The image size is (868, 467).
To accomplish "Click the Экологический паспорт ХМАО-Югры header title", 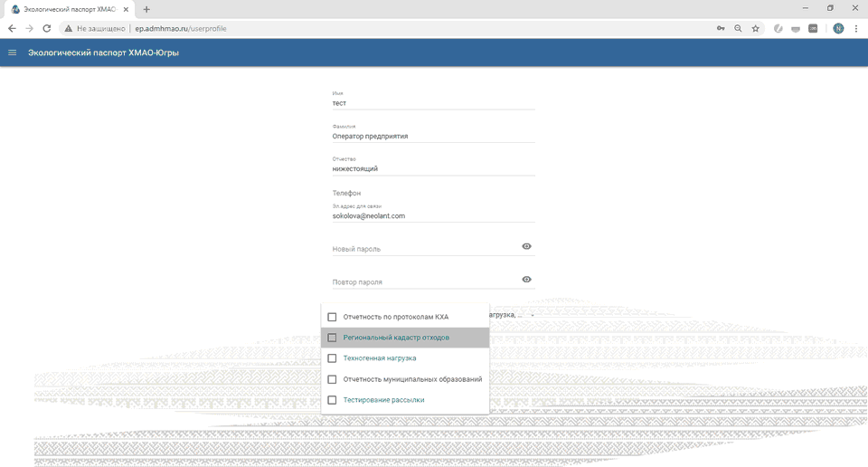I will tap(103, 52).
